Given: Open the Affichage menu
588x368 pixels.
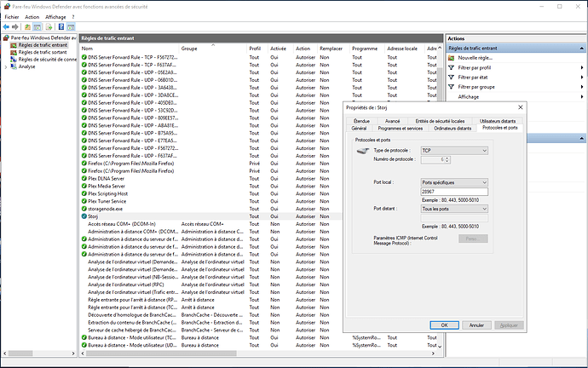Looking at the screenshot, I should (x=55, y=16).
